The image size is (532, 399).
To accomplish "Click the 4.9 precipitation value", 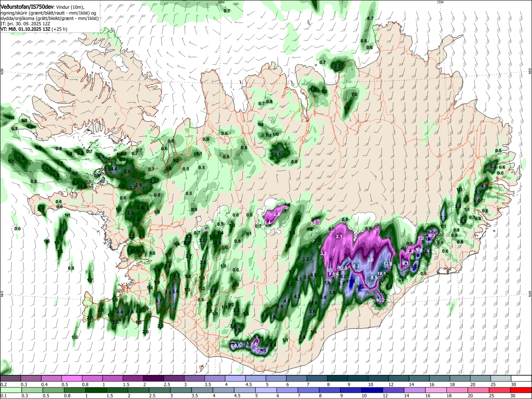I will (313, 275).
